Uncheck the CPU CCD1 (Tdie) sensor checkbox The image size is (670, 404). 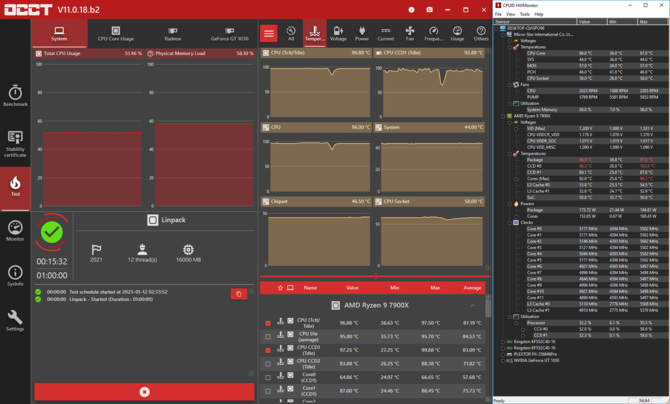tap(268, 350)
